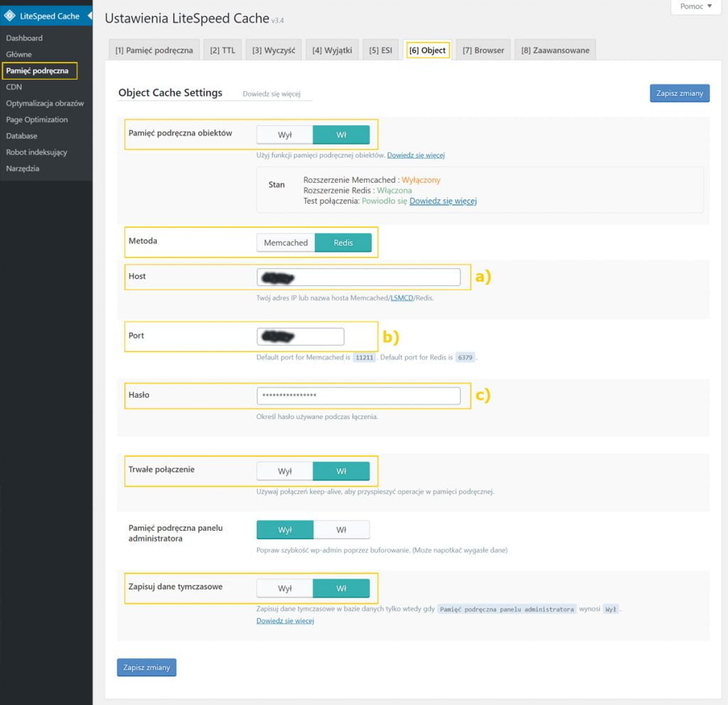Set Zapisuj dane tymczasowe to Wł

click(341, 588)
